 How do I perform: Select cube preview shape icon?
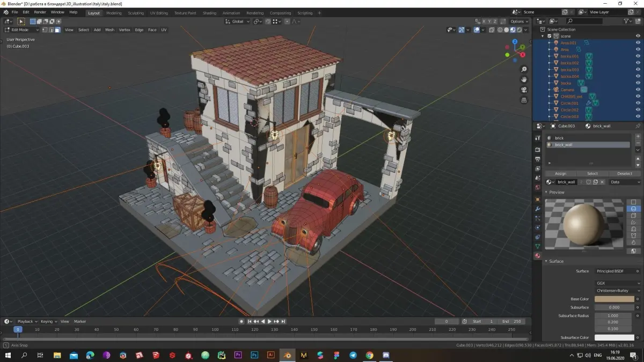tap(634, 216)
